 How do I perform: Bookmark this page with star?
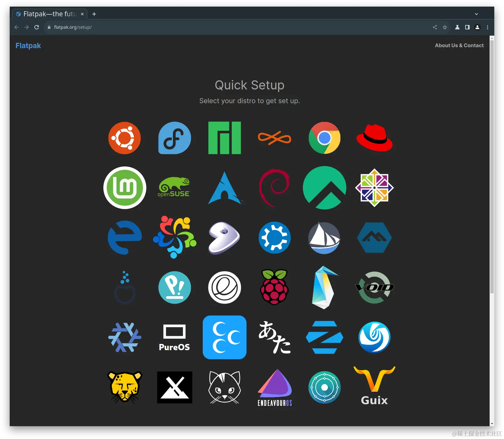pyautogui.click(x=445, y=27)
